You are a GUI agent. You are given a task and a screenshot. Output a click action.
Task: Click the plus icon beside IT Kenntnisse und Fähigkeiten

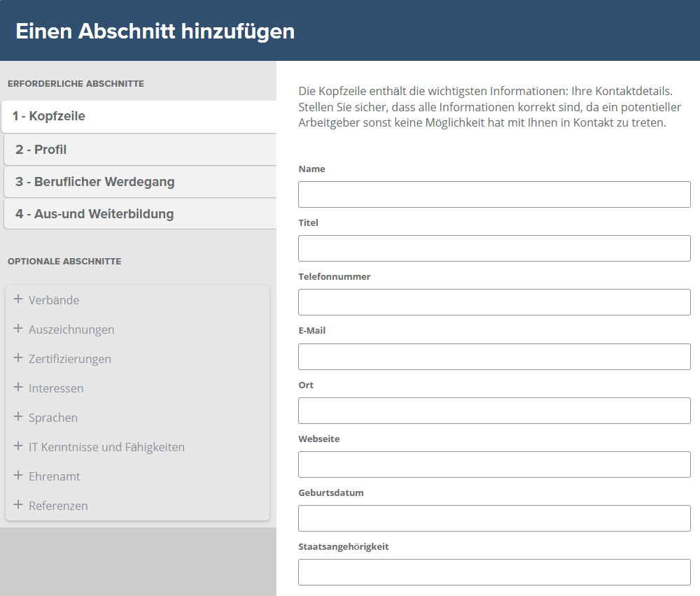click(x=18, y=446)
